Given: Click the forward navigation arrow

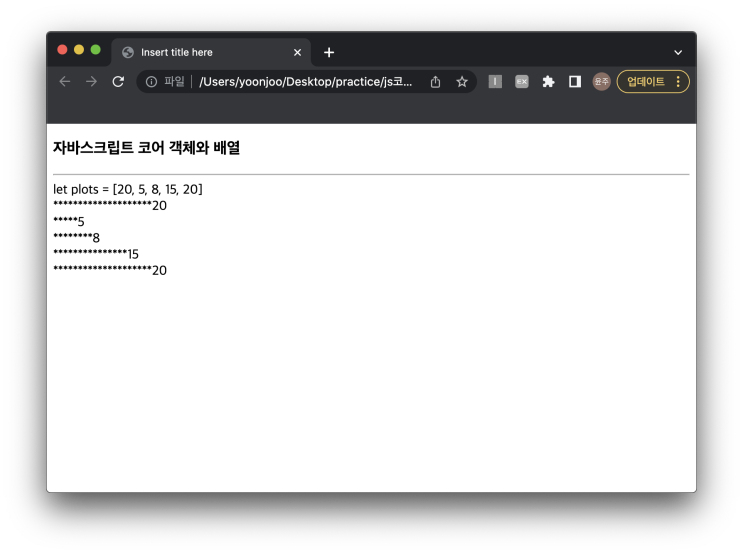Looking at the screenshot, I should tap(91, 82).
